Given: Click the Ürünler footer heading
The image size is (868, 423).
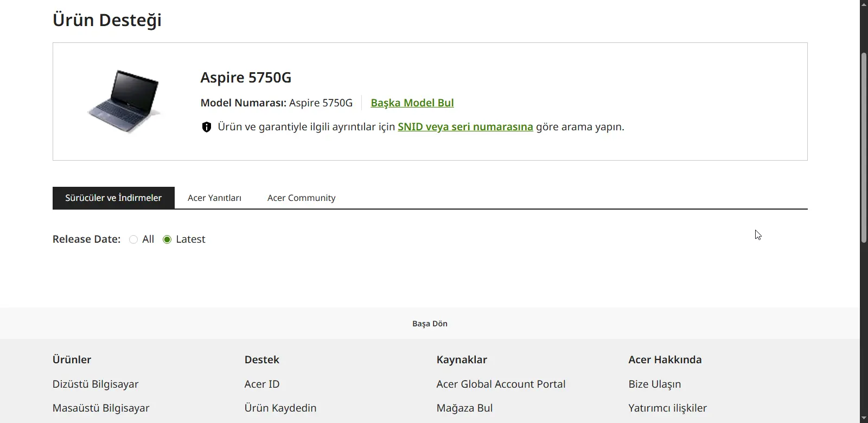Looking at the screenshot, I should (x=72, y=359).
